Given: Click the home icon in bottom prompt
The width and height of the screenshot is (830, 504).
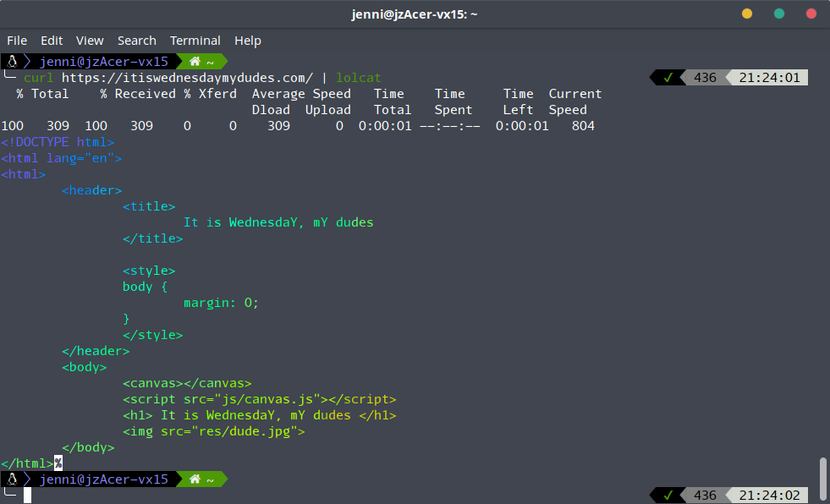Looking at the screenshot, I should click(195, 479).
